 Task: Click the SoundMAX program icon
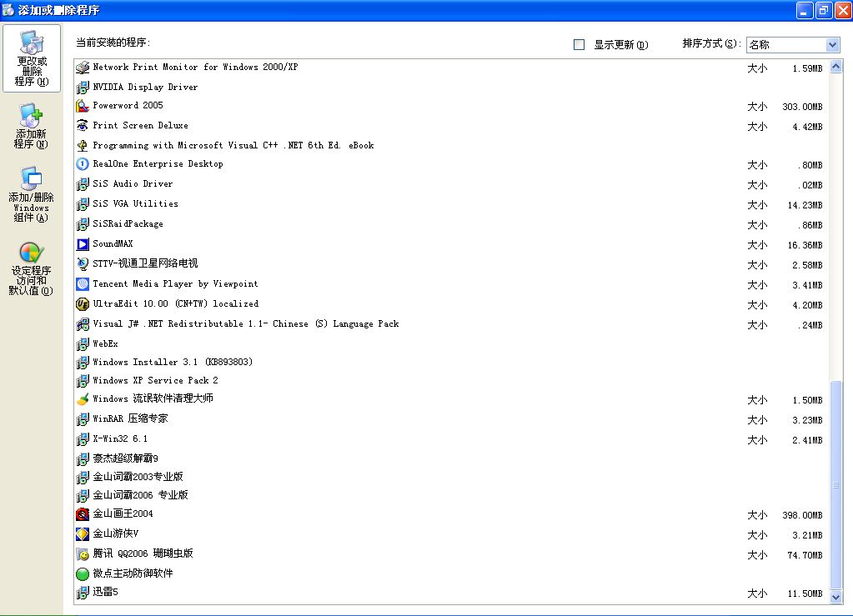point(83,244)
